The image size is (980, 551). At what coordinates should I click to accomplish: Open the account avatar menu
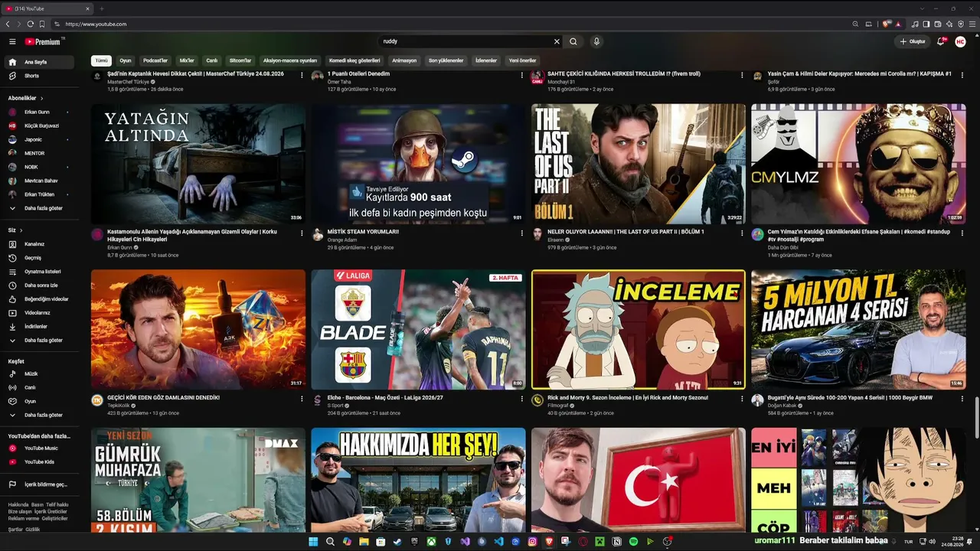tap(960, 41)
